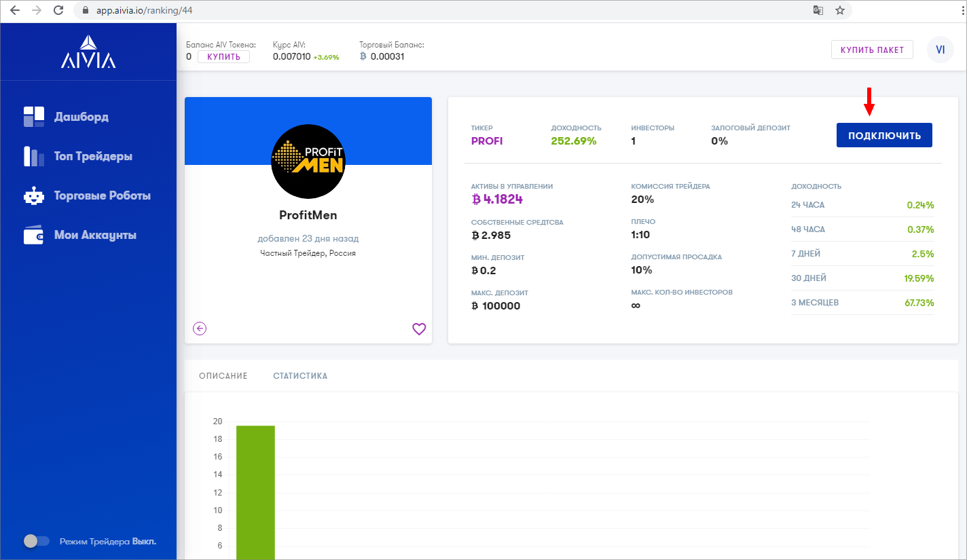Click investors count value 1

634,141
